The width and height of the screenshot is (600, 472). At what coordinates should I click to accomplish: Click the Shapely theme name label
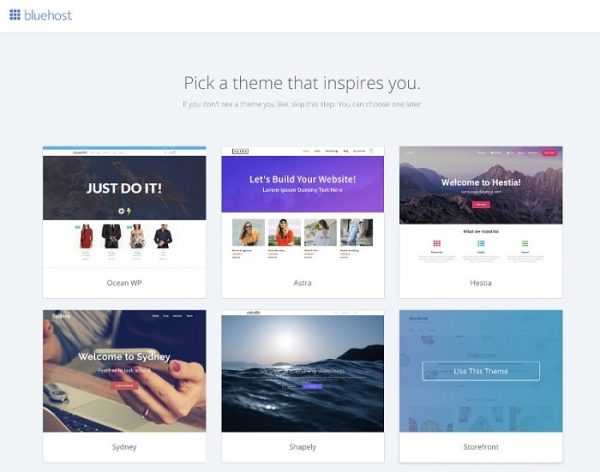click(303, 447)
